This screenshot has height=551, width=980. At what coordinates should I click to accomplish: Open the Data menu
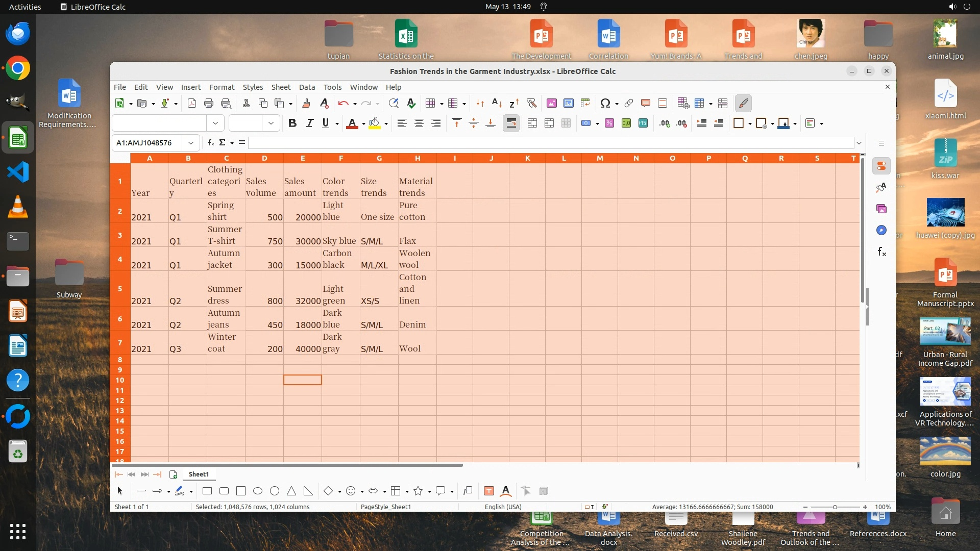point(307,87)
